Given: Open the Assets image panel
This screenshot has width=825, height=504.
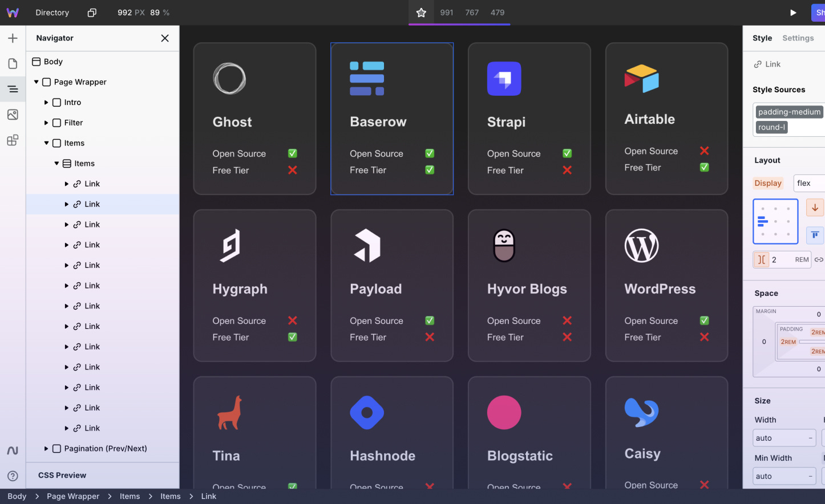Looking at the screenshot, I should [13, 115].
